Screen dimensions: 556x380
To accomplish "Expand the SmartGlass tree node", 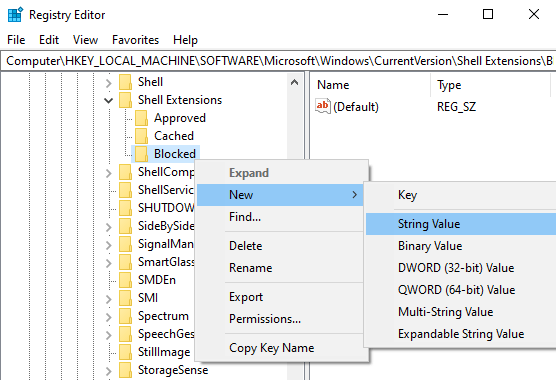I will pos(109,263).
